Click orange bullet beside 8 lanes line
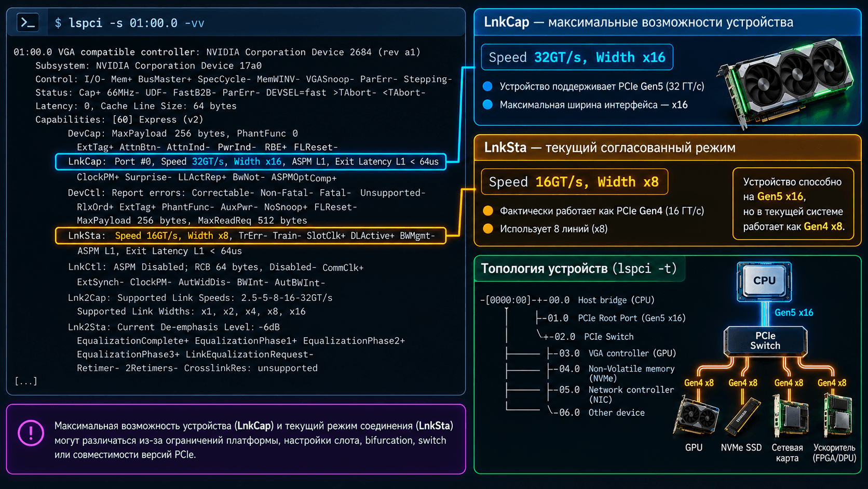The width and height of the screenshot is (868, 489). tap(488, 229)
